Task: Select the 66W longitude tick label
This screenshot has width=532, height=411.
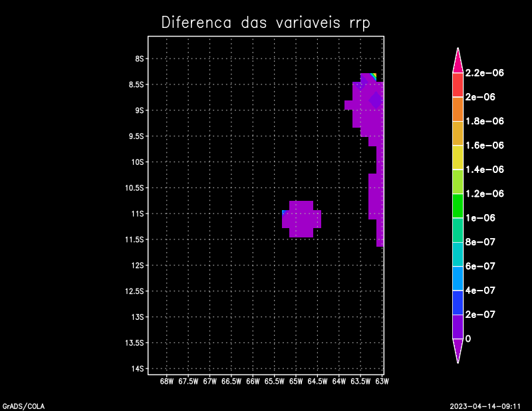Action: tap(253, 382)
